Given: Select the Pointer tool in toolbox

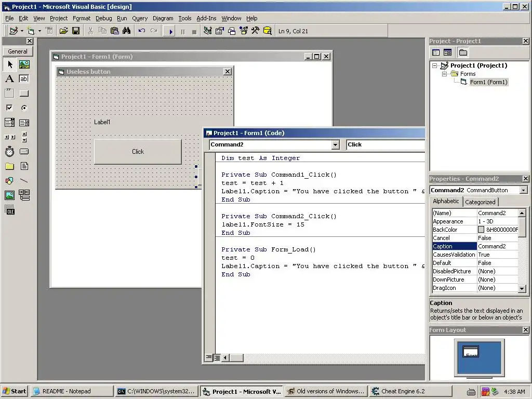Looking at the screenshot, I should 10,64.
